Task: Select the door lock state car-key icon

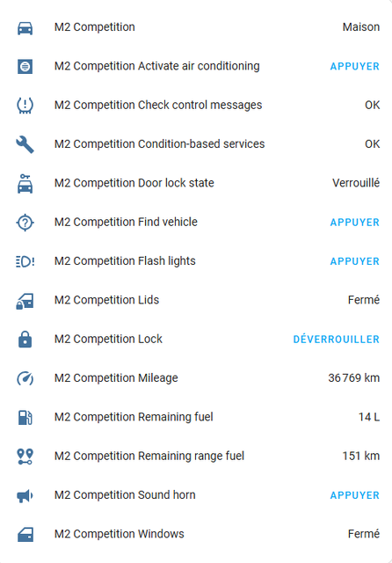Action: pyautogui.click(x=25, y=184)
